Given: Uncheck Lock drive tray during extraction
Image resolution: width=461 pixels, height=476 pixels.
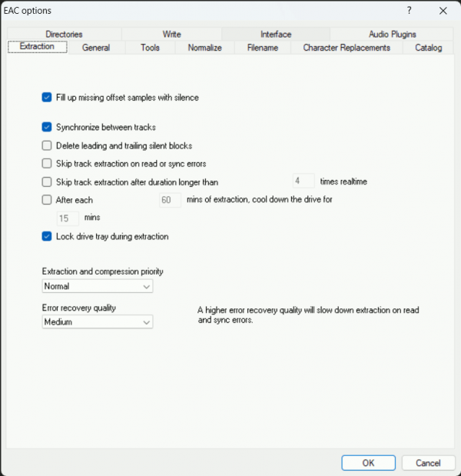Looking at the screenshot, I should (48, 237).
